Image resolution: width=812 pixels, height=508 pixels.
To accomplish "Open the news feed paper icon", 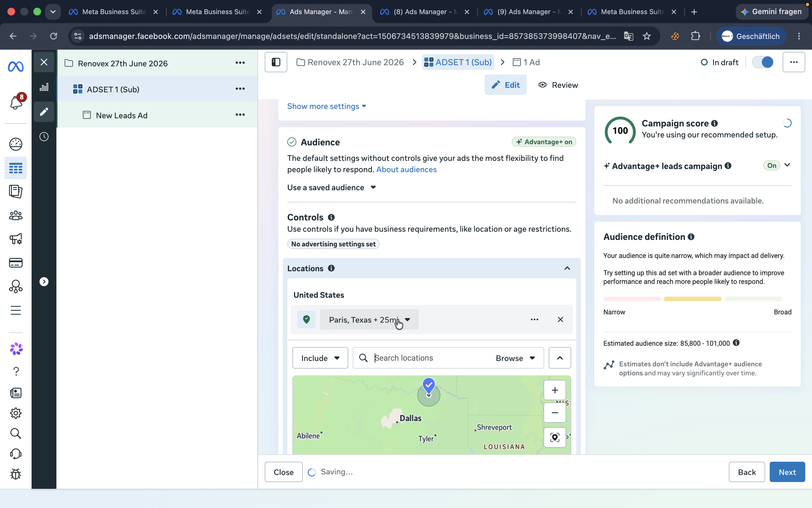I will tap(16, 393).
